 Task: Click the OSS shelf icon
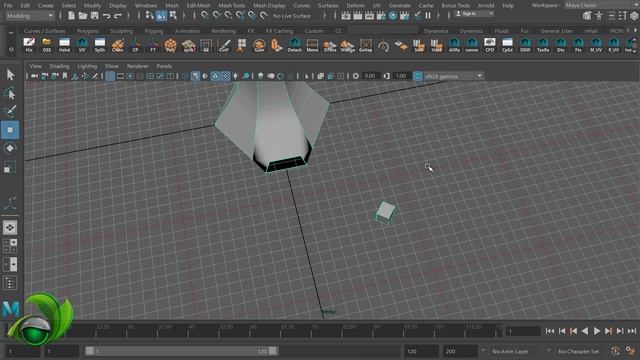pyautogui.click(x=47, y=45)
